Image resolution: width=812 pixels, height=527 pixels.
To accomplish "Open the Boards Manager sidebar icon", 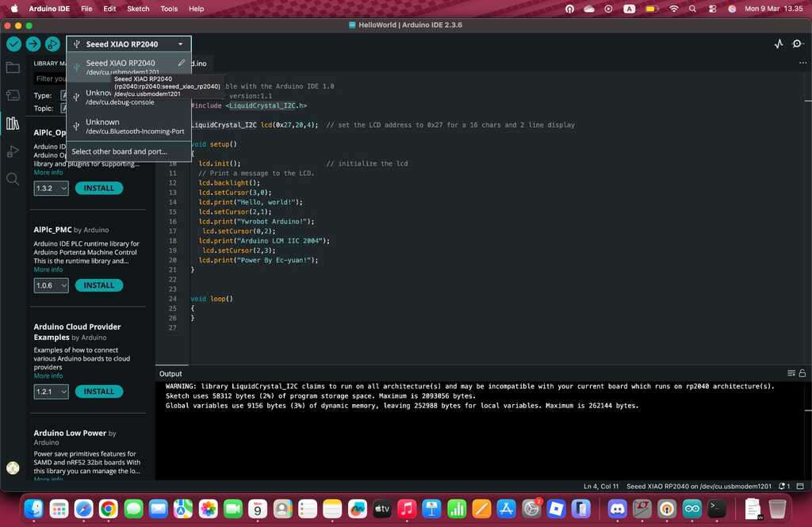I will (x=13, y=95).
